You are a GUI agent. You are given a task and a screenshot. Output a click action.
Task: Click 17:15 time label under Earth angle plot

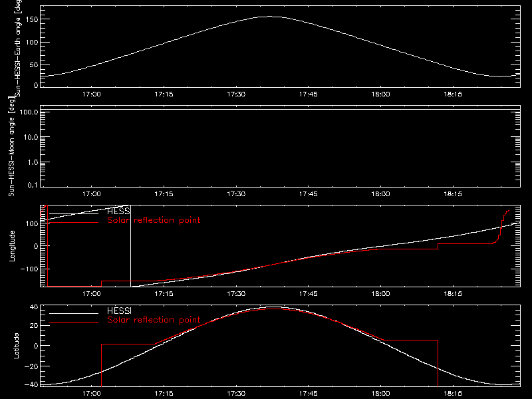pyautogui.click(x=164, y=94)
